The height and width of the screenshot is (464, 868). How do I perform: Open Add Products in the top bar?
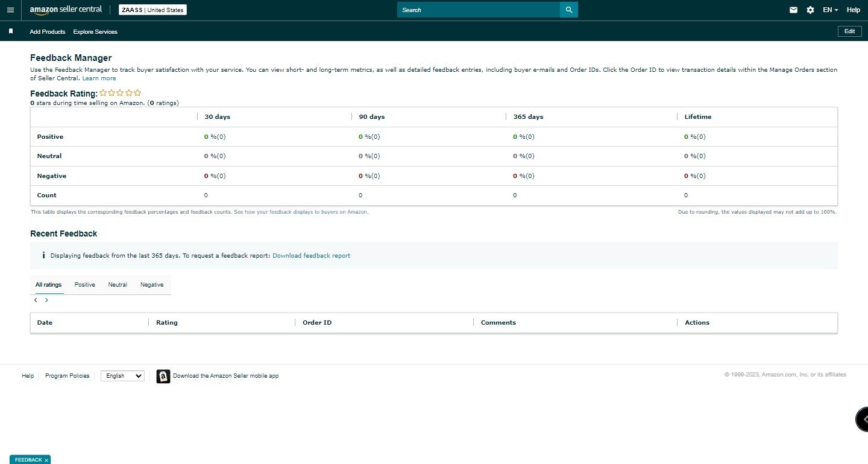click(x=48, y=32)
